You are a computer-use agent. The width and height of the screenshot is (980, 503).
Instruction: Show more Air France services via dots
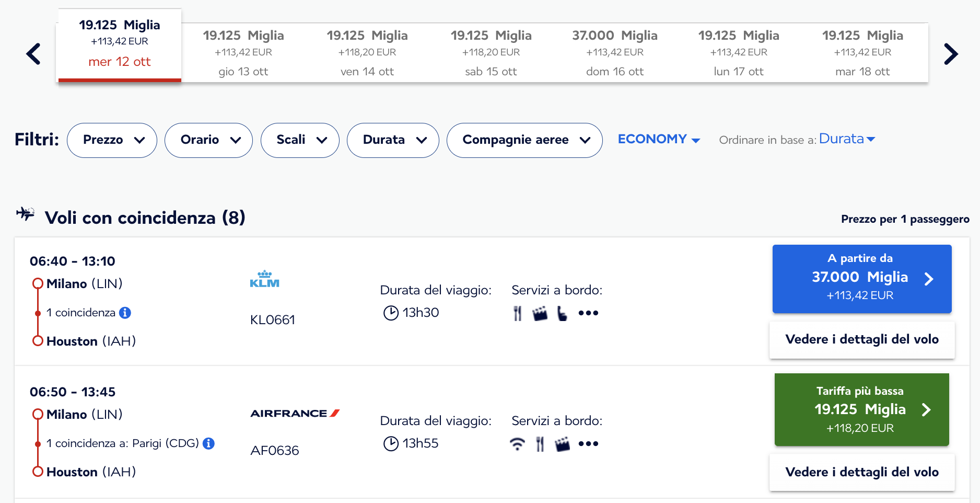588,444
